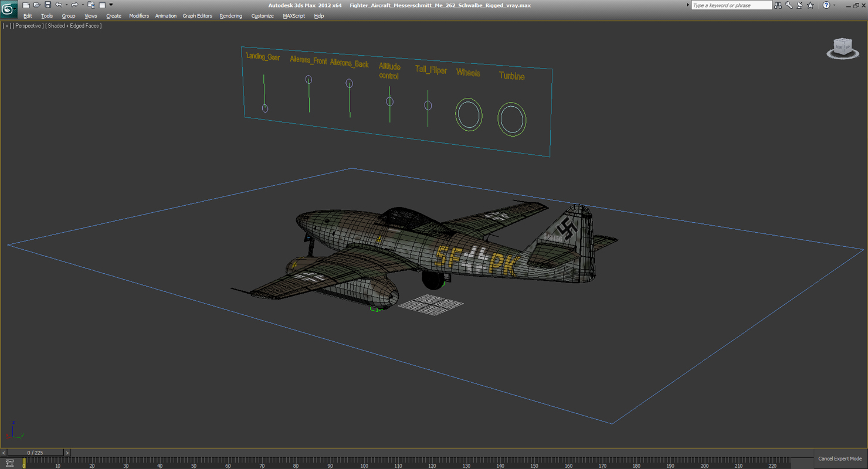Click the binoculars search icon

click(778, 5)
